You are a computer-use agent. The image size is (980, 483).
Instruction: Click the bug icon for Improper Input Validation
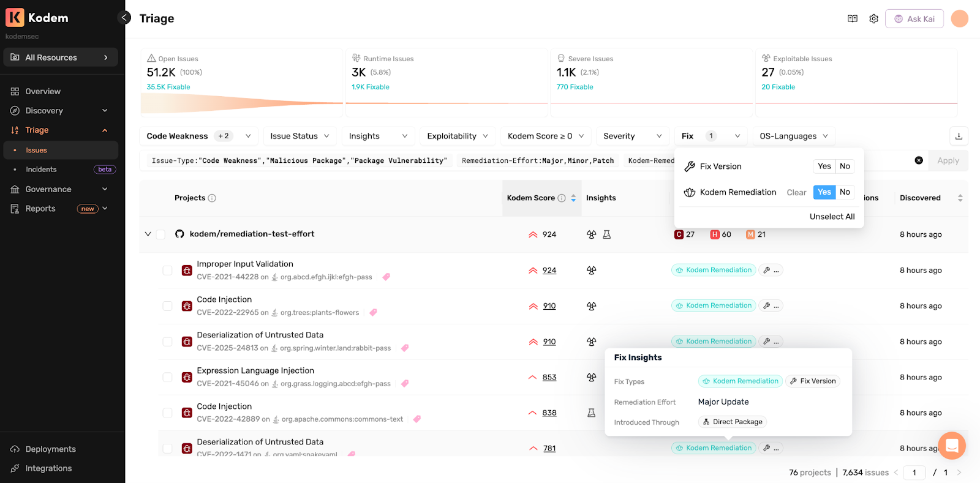187,270
